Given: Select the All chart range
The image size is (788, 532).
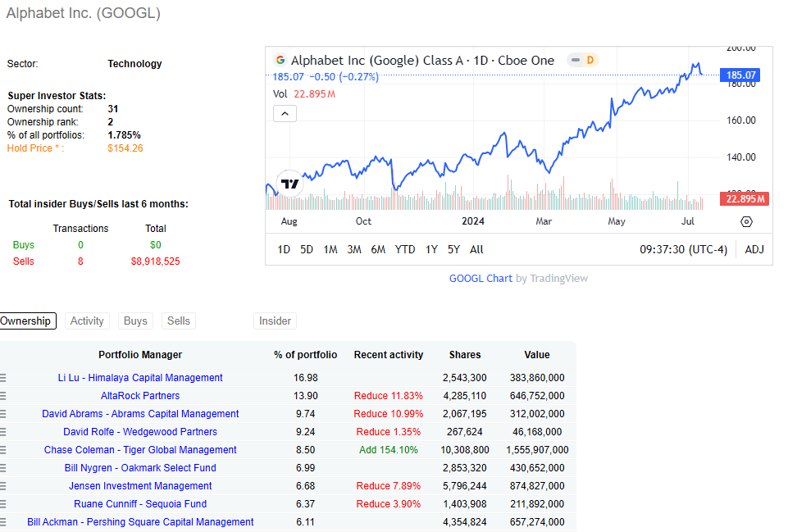Looking at the screenshot, I should click(x=476, y=249).
